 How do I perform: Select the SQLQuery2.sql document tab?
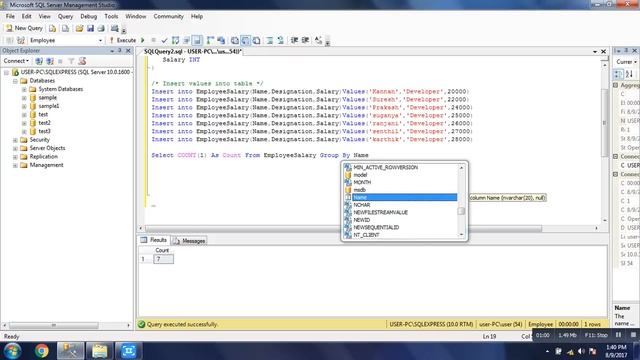(193, 51)
